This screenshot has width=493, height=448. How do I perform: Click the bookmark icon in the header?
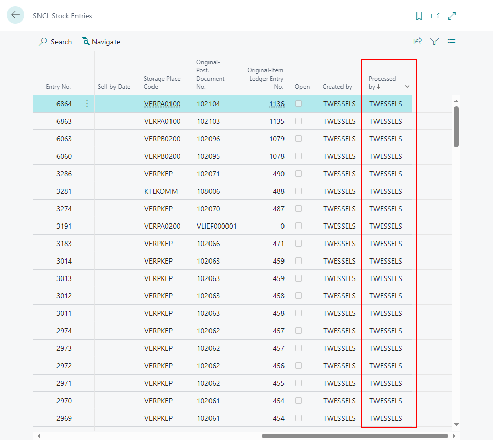[x=419, y=16]
